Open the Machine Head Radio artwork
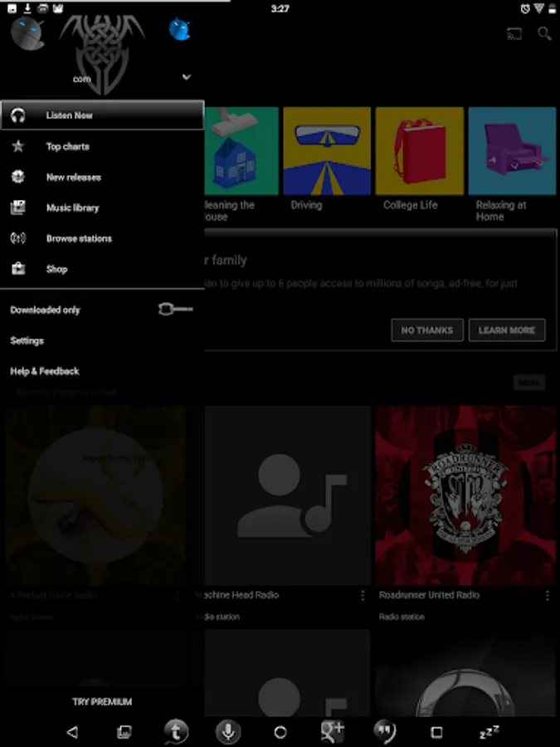 coord(288,496)
